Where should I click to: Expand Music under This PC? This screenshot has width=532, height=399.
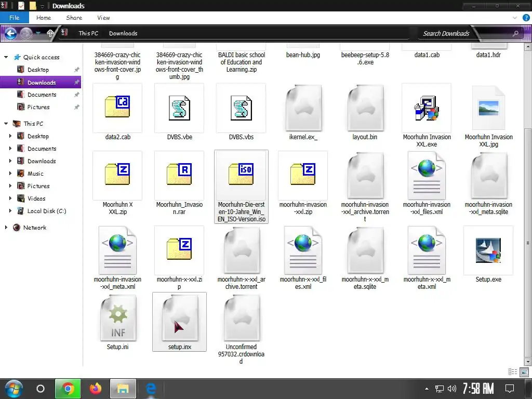click(x=10, y=174)
